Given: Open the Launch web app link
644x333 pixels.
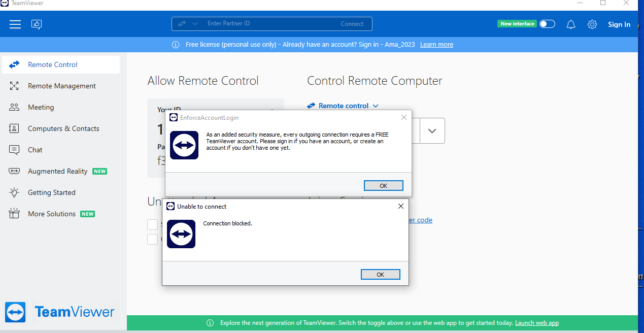Looking at the screenshot, I should pos(537,323).
